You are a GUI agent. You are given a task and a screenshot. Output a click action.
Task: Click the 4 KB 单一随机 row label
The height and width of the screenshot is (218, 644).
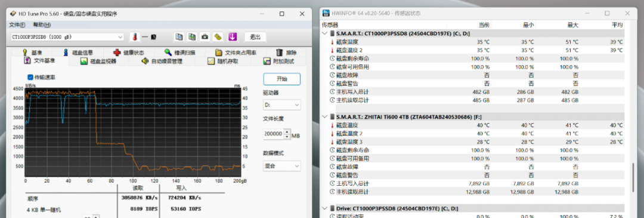[44, 210]
